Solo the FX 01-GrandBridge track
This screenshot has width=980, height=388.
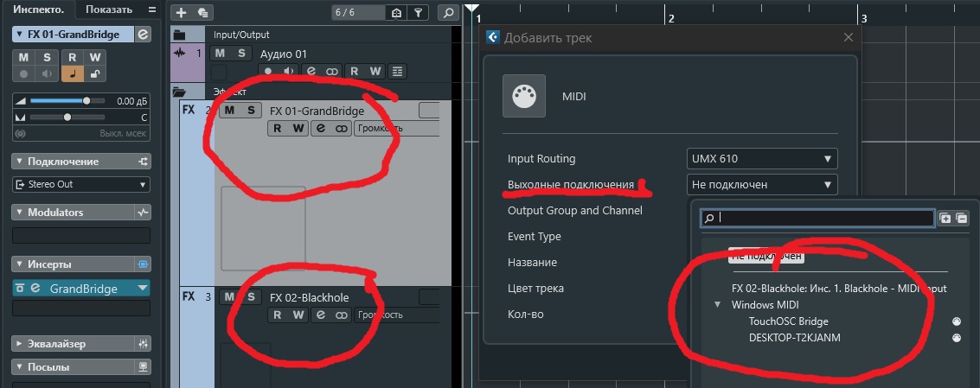[x=251, y=111]
